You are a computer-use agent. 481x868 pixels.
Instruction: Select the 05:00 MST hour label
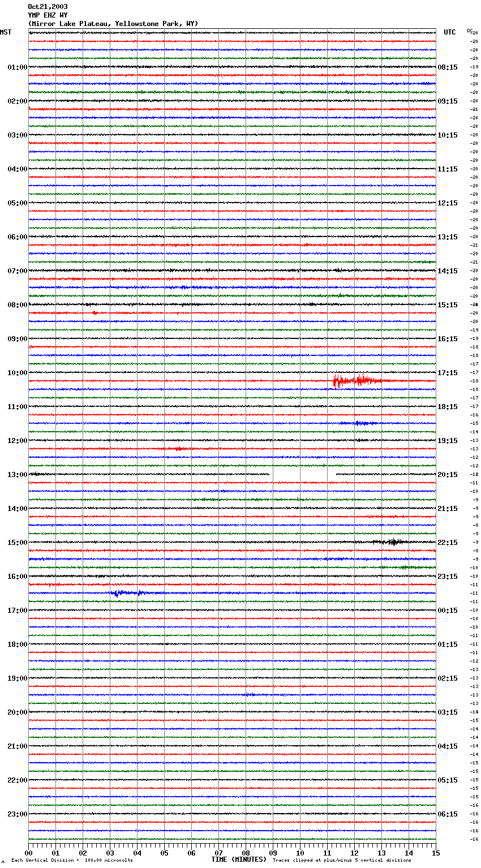tap(18, 203)
